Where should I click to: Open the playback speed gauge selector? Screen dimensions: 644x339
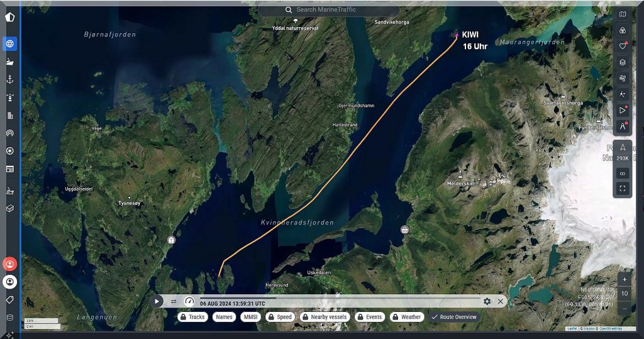[x=189, y=301]
